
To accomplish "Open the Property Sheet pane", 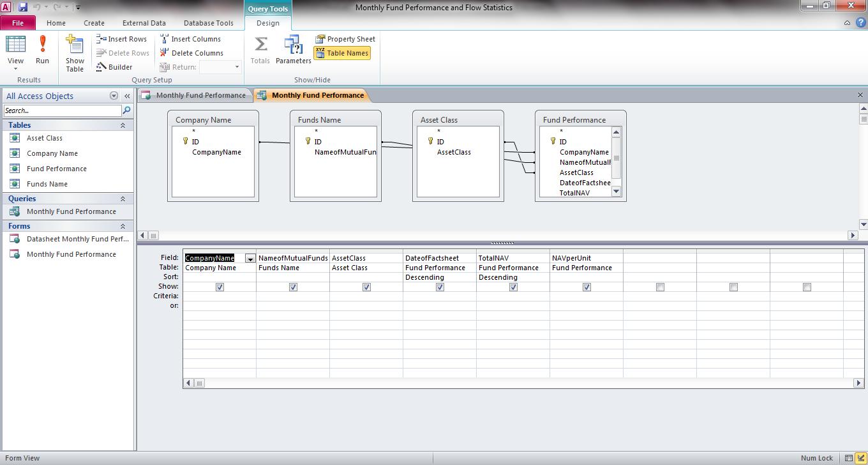I will 345,39.
